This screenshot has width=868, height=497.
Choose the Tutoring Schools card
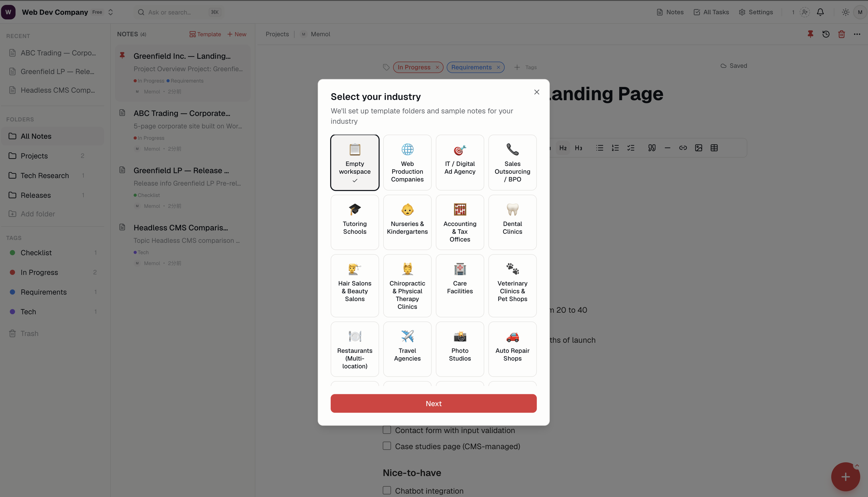pyautogui.click(x=355, y=222)
